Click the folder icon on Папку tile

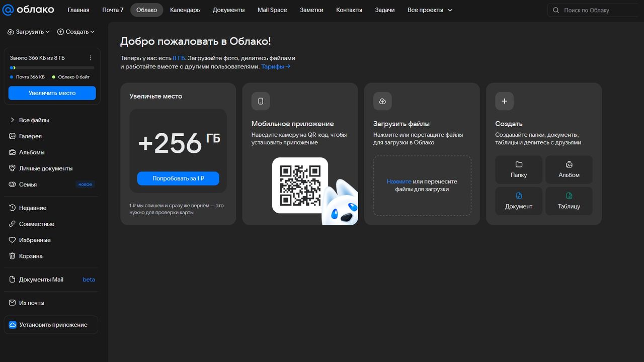(x=519, y=164)
